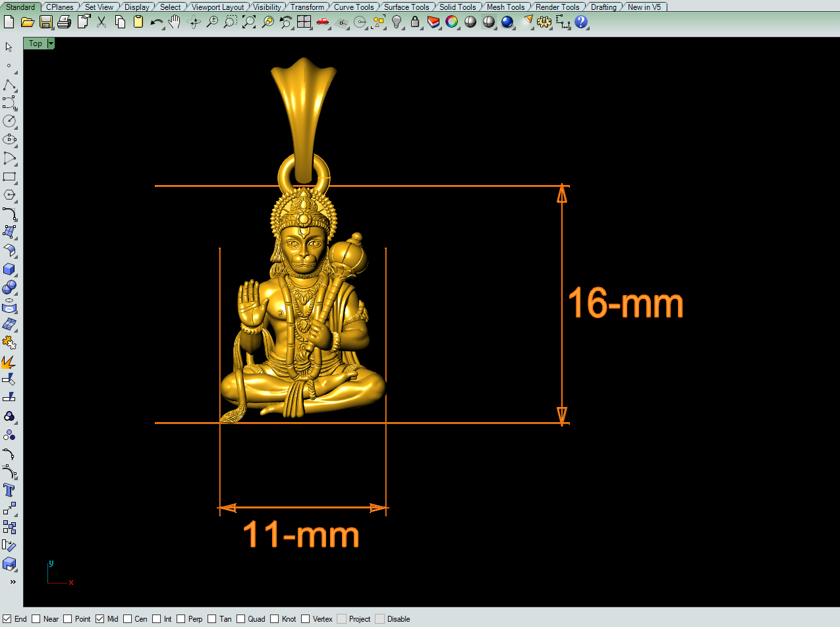The width and height of the screenshot is (840, 627).
Task: Select the Polyline tool in the left toolbar
Action: pos(9,84)
